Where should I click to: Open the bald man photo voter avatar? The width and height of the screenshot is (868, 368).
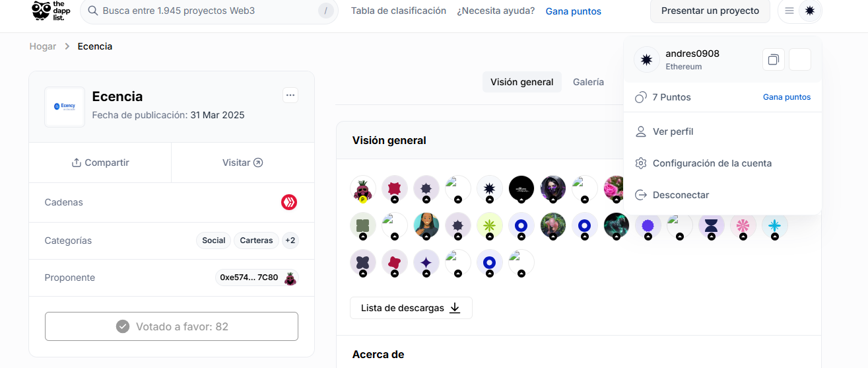click(553, 226)
